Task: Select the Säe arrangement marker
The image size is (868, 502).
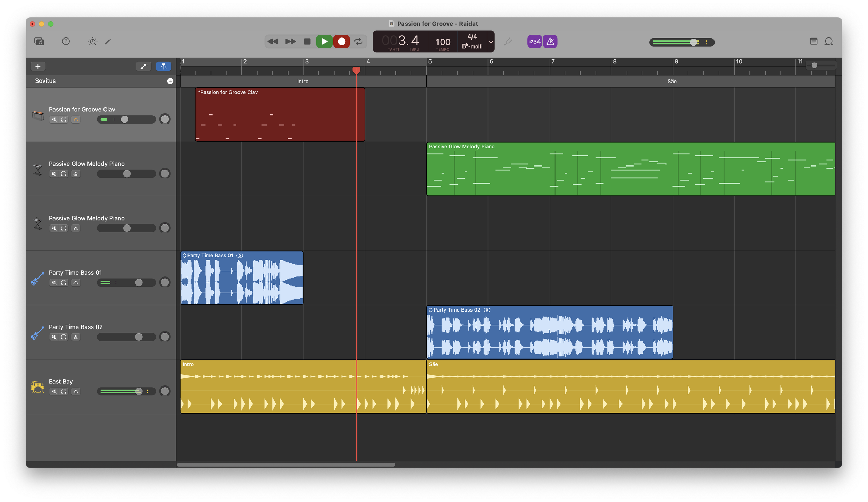Action: click(x=672, y=82)
